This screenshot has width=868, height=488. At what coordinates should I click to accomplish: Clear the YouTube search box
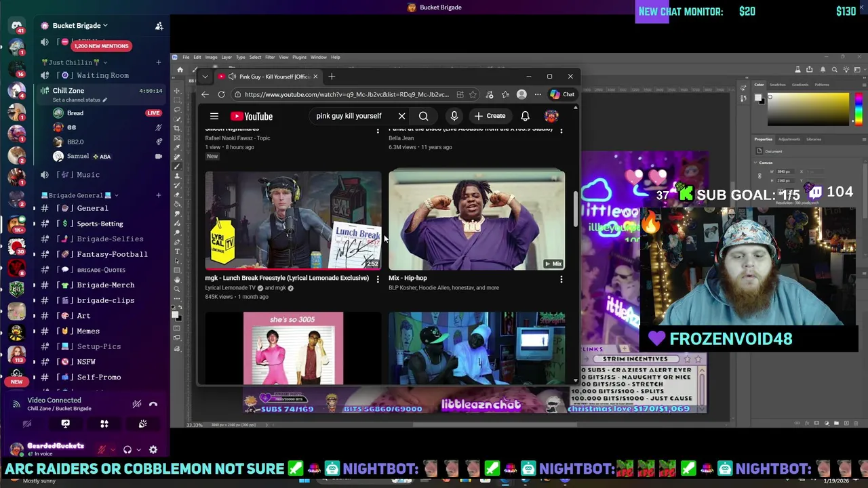coord(401,116)
